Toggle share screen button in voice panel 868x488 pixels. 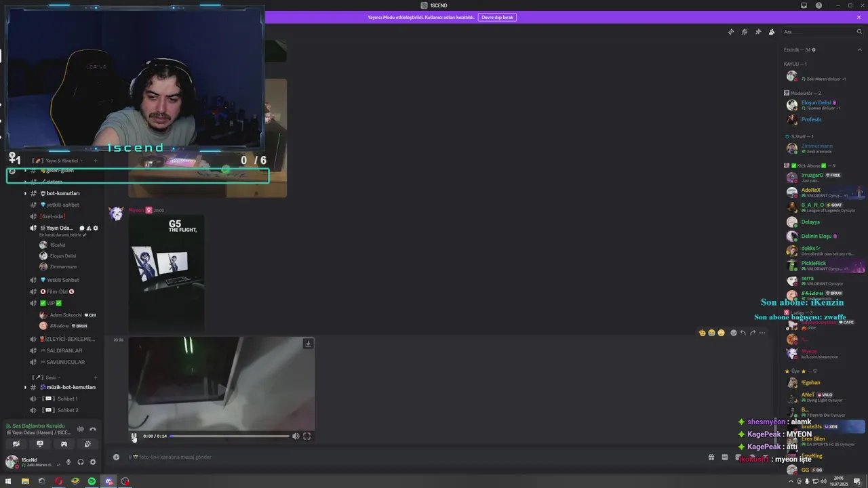tap(40, 444)
